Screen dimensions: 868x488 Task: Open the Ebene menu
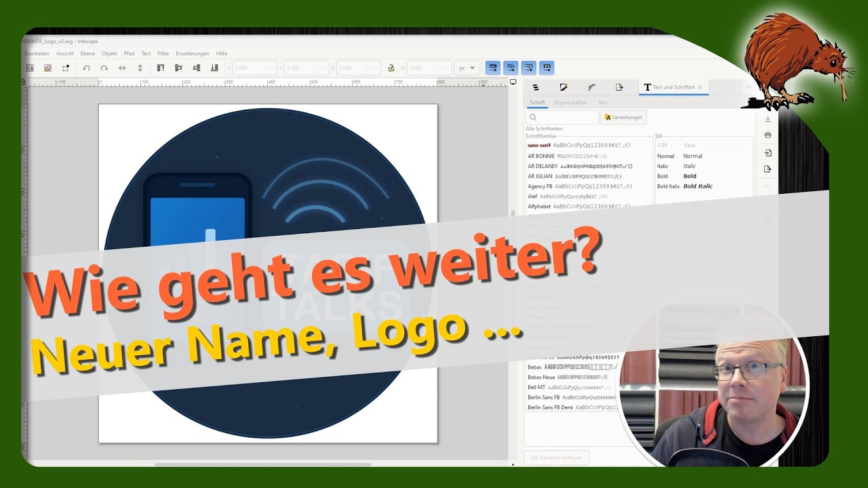coord(87,54)
